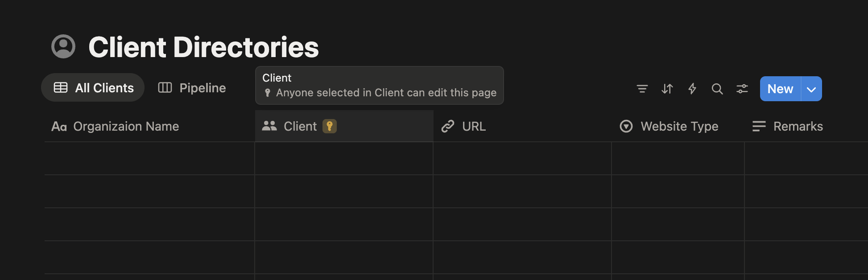Open the sort options icon

[x=667, y=89]
